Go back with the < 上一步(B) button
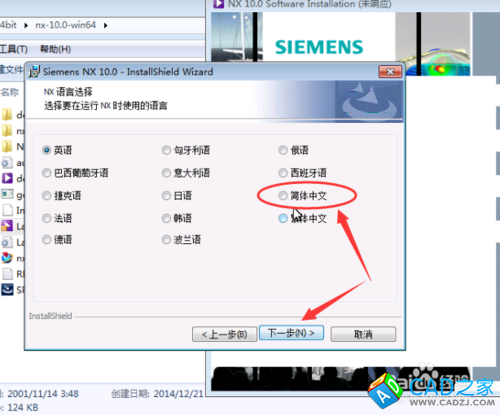The height and width of the screenshot is (415, 500). pos(225,334)
